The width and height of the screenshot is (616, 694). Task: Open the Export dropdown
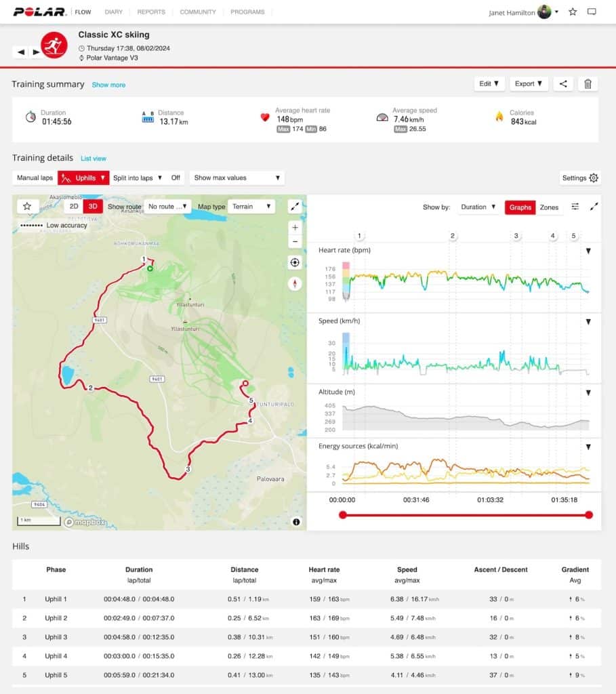529,84
